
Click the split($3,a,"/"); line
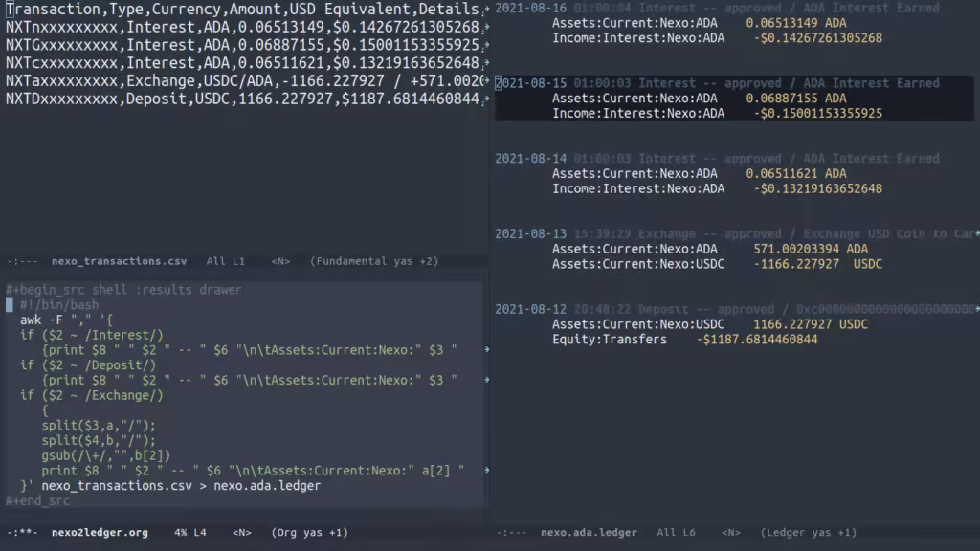(99, 426)
